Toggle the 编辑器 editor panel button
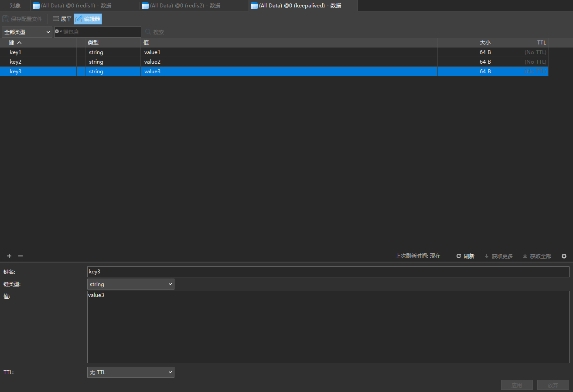This screenshot has width=573, height=392. point(88,19)
